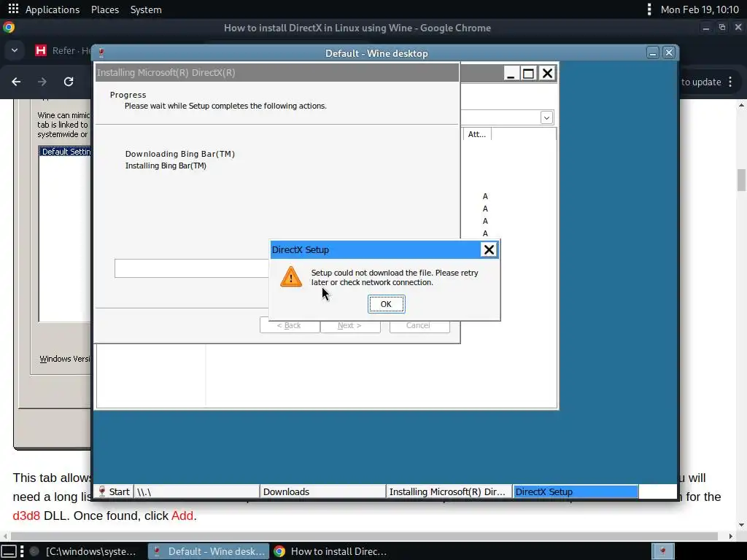Click the clock showing Mon Feb 19, 10:10
This screenshot has height=560, width=747.
click(700, 9)
